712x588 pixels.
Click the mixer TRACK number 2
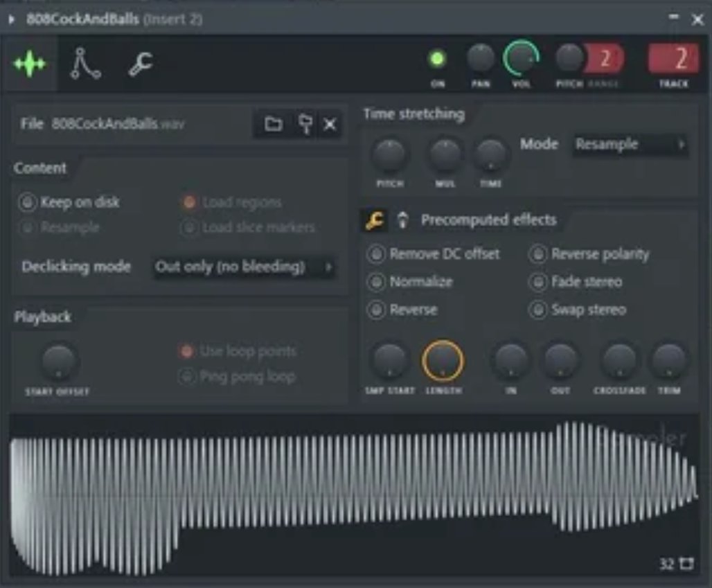674,58
